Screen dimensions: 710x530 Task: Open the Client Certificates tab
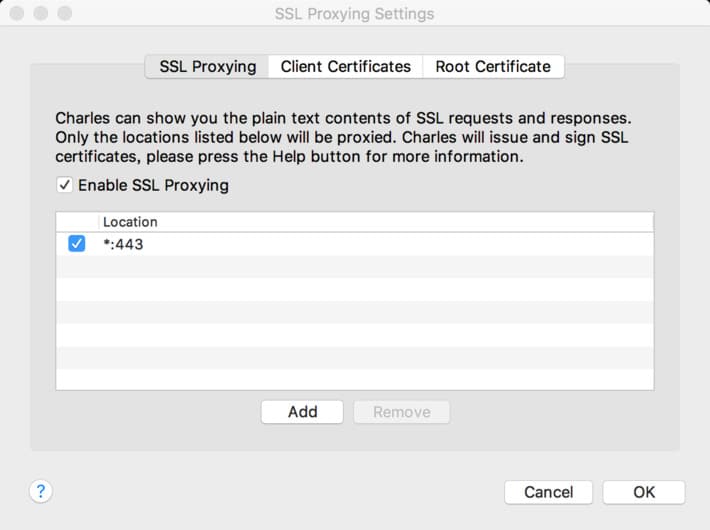click(x=345, y=67)
